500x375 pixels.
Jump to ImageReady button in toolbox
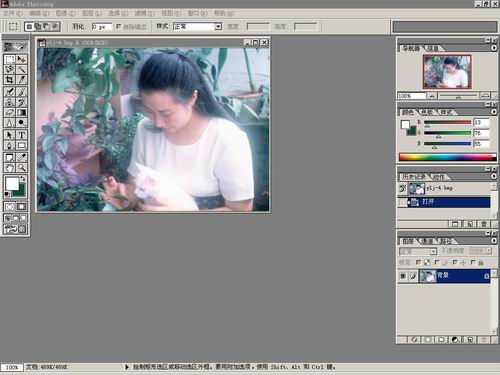tap(15, 229)
